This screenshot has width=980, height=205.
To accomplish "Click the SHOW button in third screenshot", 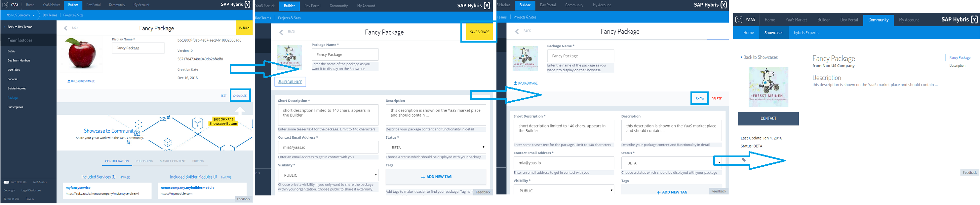I will (700, 99).
